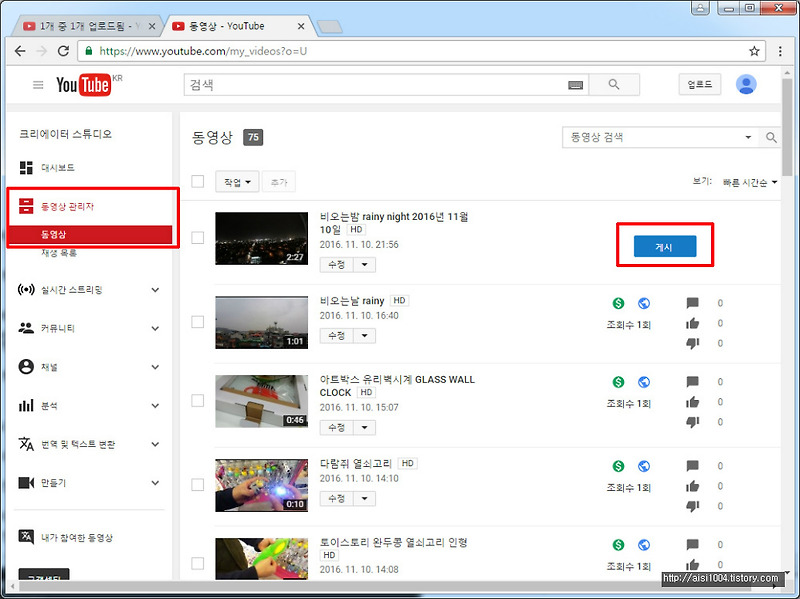Viewport: 800px width, 599px height.
Task: Click the browser back arrow
Action: [20, 51]
